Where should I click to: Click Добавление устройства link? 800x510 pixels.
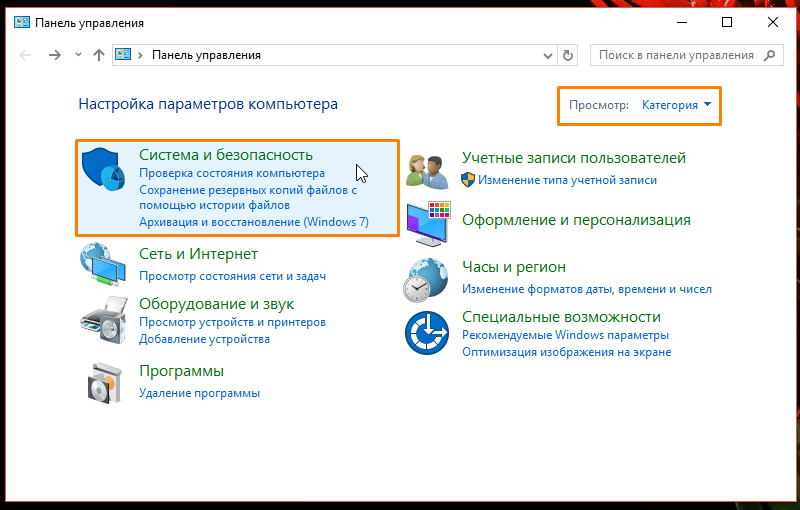pyautogui.click(x=204, y=339)
